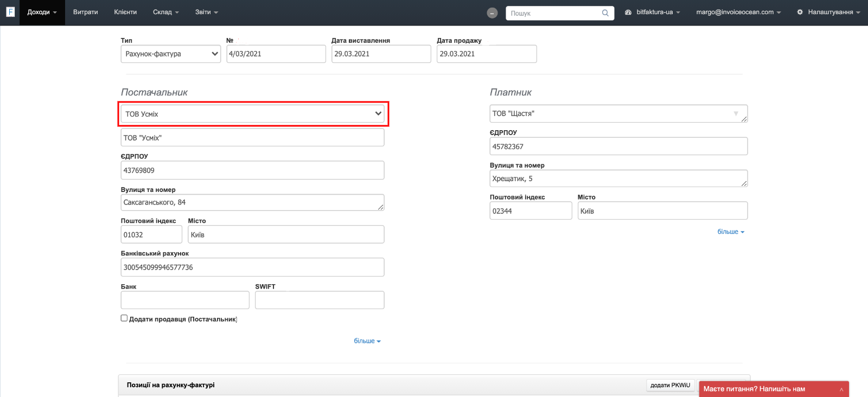Viewport: 868px width, 397px height.
Task: Open the Платник ТОВ "Щастя" selector arrow
Action: [x=736, y=113]
